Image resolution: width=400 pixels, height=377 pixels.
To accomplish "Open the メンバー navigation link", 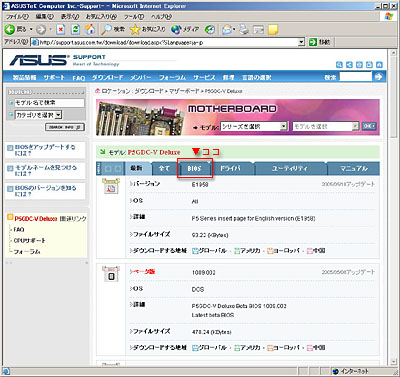I will [140, 78].
